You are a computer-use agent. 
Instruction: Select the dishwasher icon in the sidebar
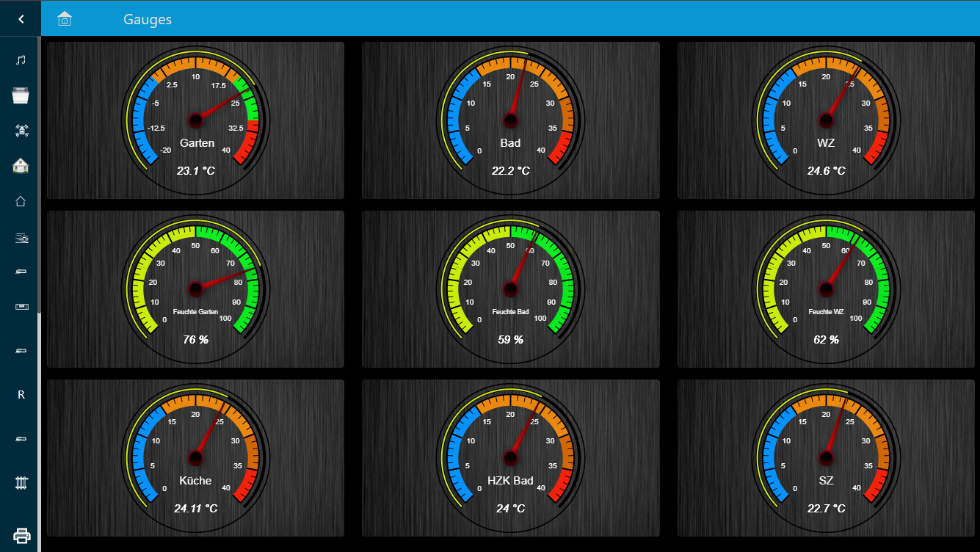21,95
